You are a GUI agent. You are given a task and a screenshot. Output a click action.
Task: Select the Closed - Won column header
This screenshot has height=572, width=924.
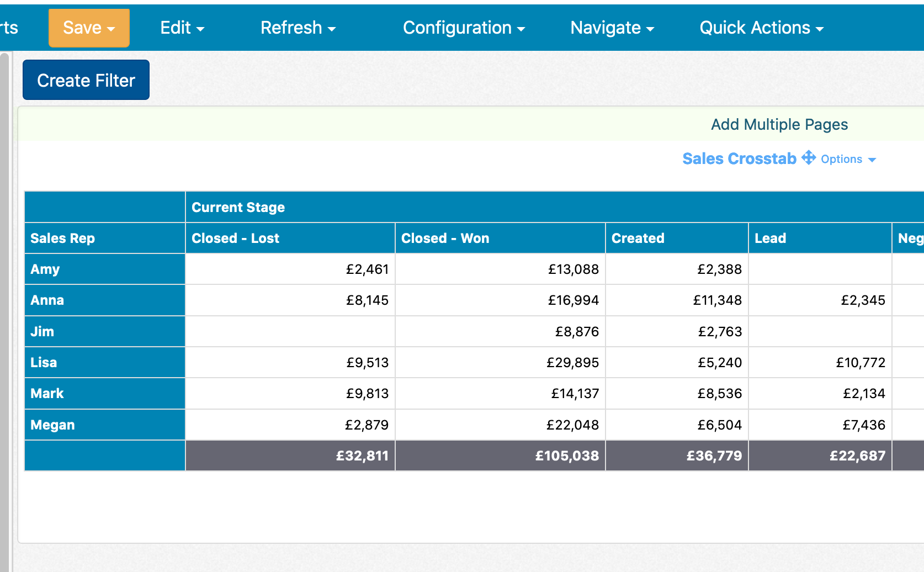[x=500, y=238]
